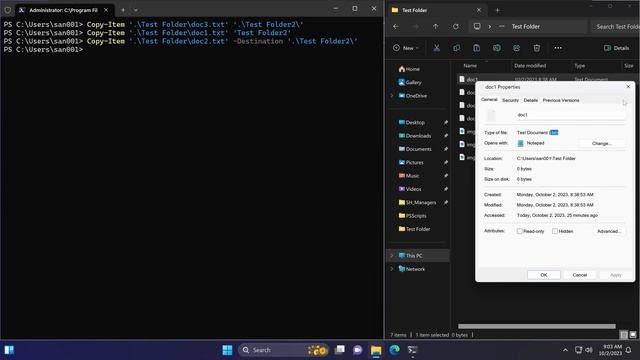640x360 pixels.
Task: Open Advanced attributes button
Action: pos(609,231)
